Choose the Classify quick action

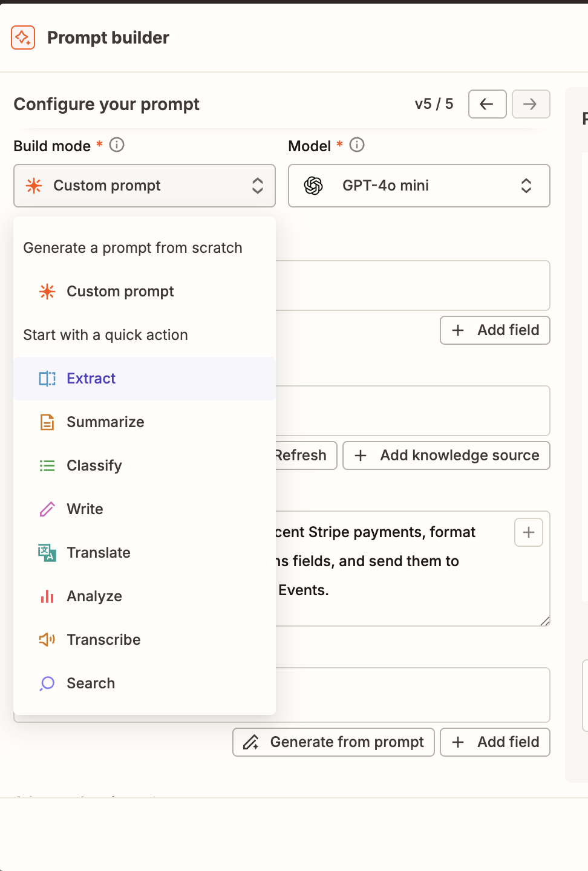145,466
